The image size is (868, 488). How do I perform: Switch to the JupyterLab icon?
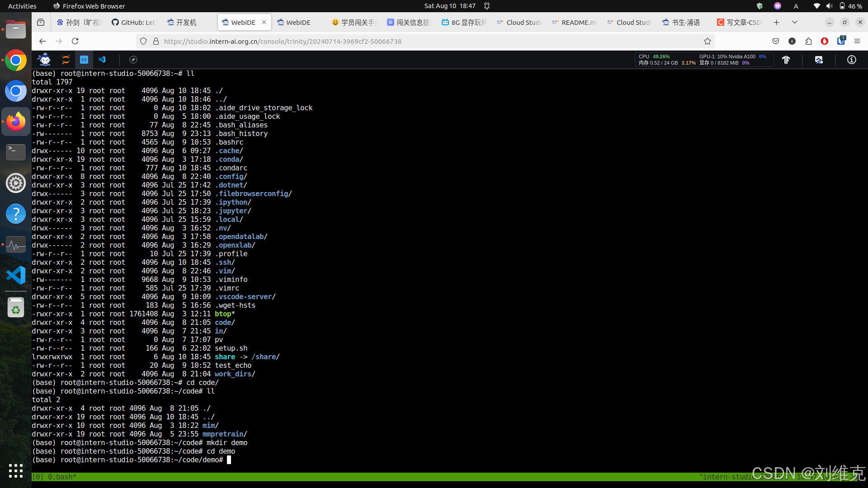coord(66,60)
